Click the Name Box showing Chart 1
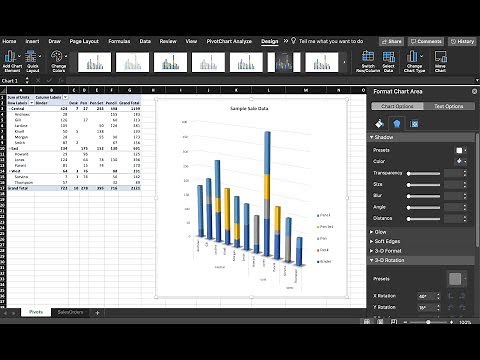This screenshot has width=480, height=360. [12, 81]
